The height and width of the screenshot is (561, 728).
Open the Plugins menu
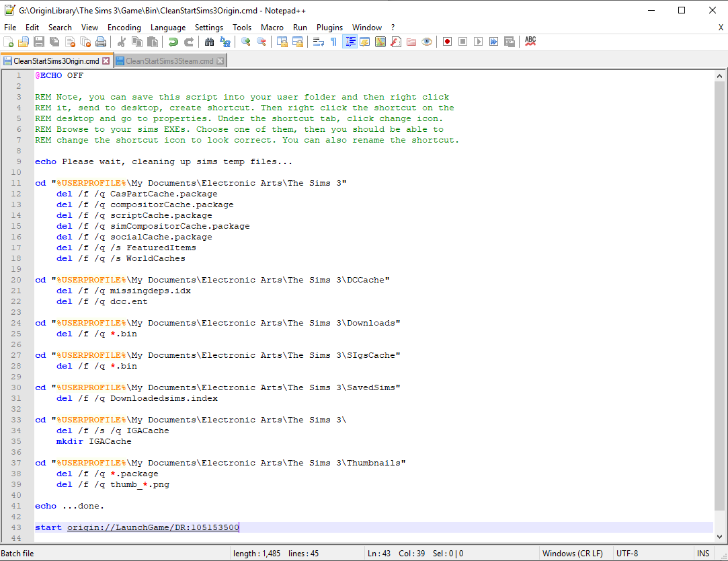329,28
